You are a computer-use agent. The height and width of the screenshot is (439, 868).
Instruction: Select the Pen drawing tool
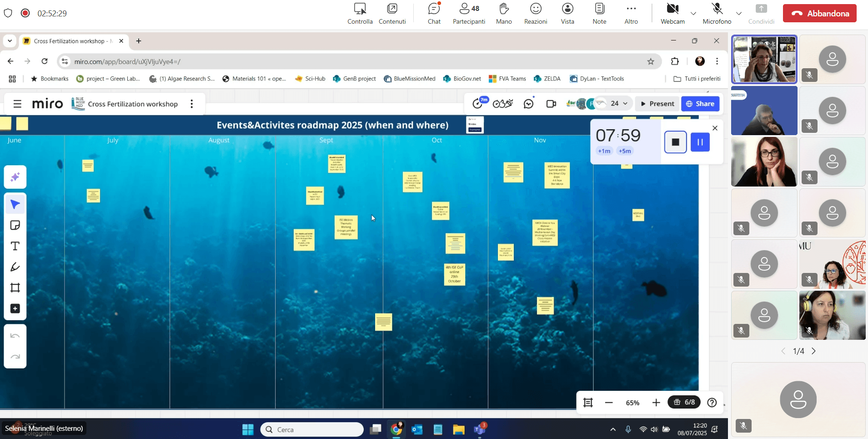[x=15, y=267]
